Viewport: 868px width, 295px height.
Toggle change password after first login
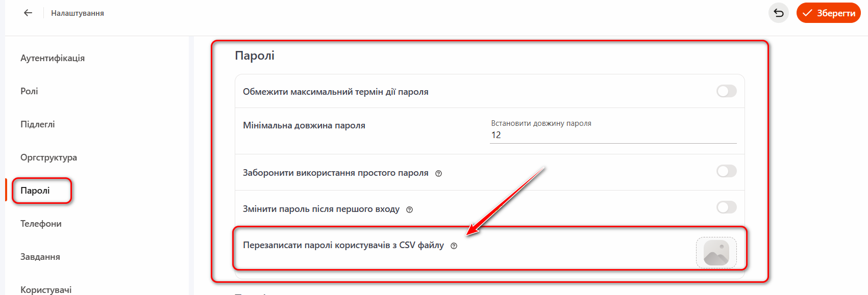[x=726, y=207]
